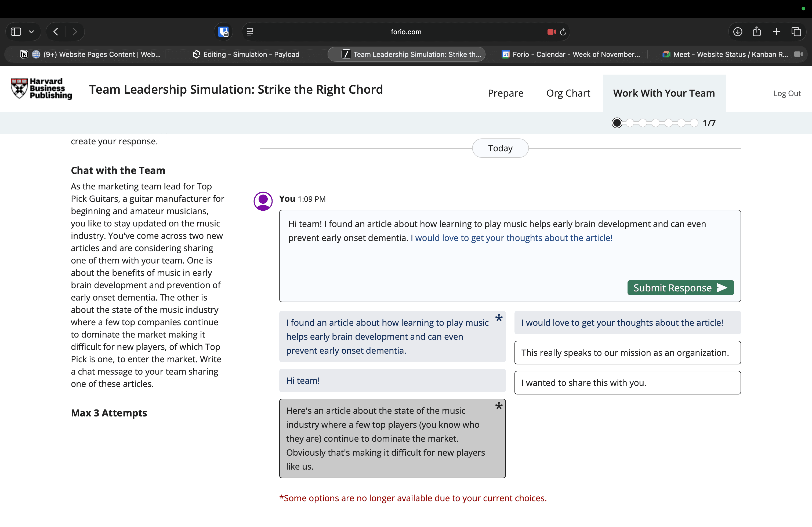The height and width of the screenshot is (527, 812).
Task: Click the Safari sidebar toggle icon
Action: (x=16, y=32)
